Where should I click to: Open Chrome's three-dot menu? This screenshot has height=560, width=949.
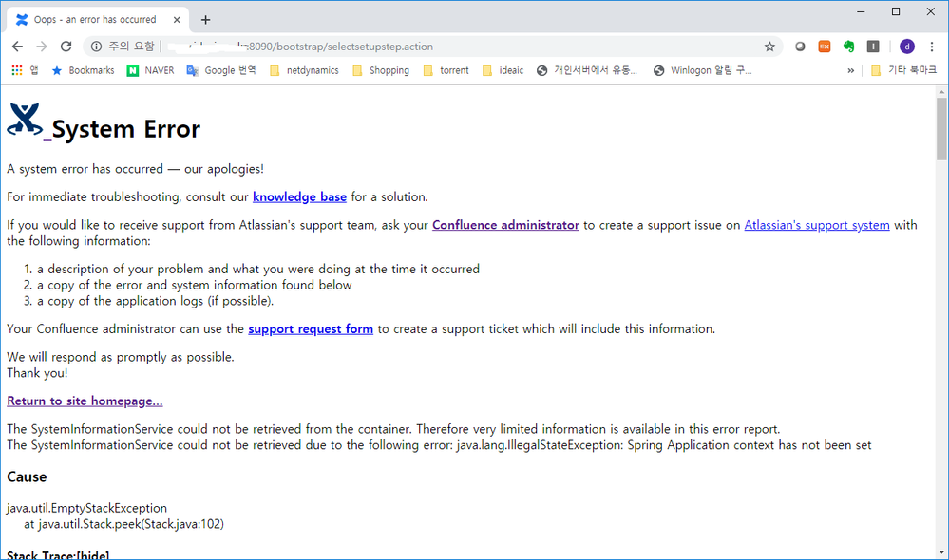click(x=932, y=47)
